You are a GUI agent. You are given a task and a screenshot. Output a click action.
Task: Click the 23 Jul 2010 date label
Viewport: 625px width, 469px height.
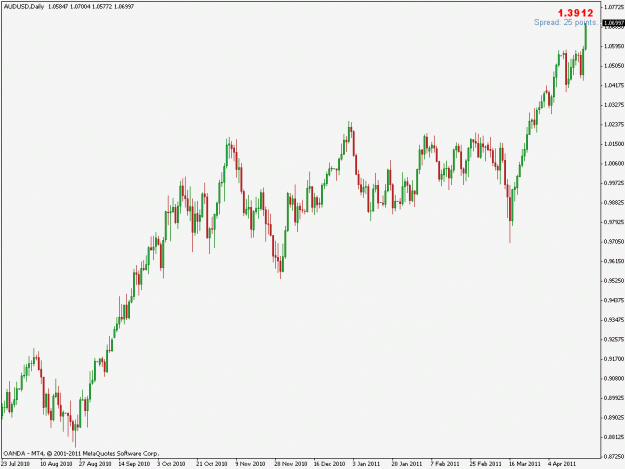coord(16,464)
